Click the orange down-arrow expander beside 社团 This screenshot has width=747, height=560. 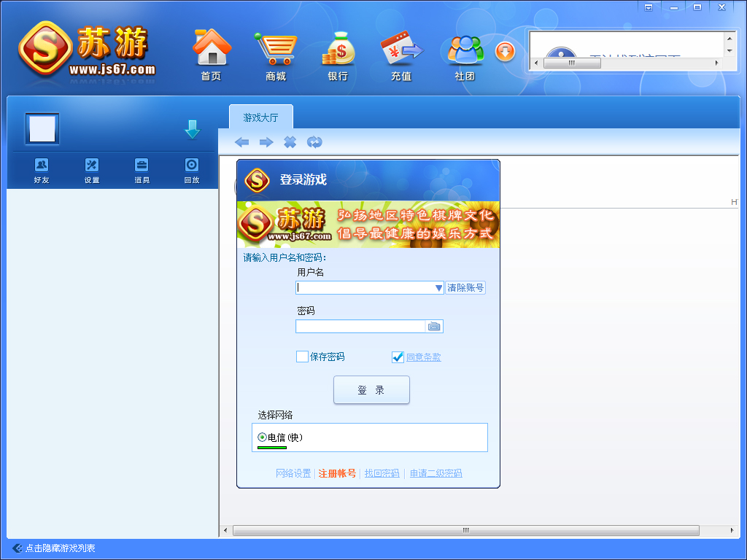(x=506, y=51)
